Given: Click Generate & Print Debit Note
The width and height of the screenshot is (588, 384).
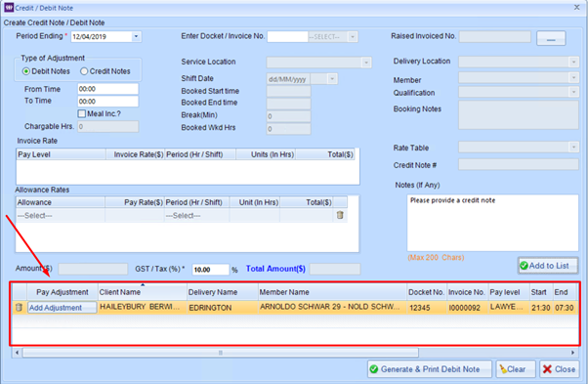Looking at the screenshot, I should point(430,369).
